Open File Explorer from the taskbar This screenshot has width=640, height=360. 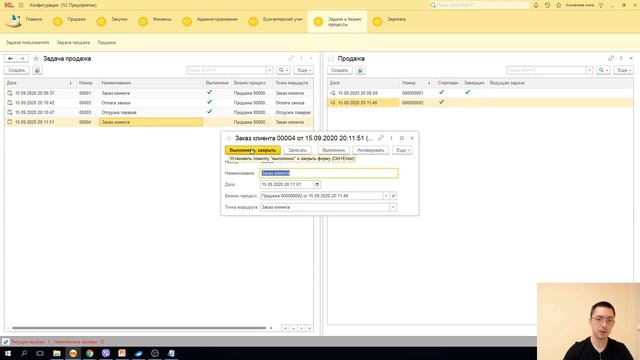tap(57, 353)
